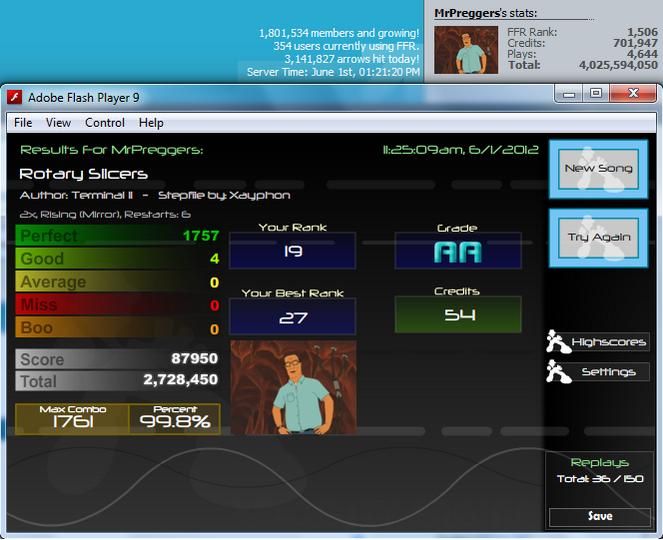Click the Settings dancer icon
Image resolution: width=663 pixels, height=540 pixels.
click(x=558, y=372)
